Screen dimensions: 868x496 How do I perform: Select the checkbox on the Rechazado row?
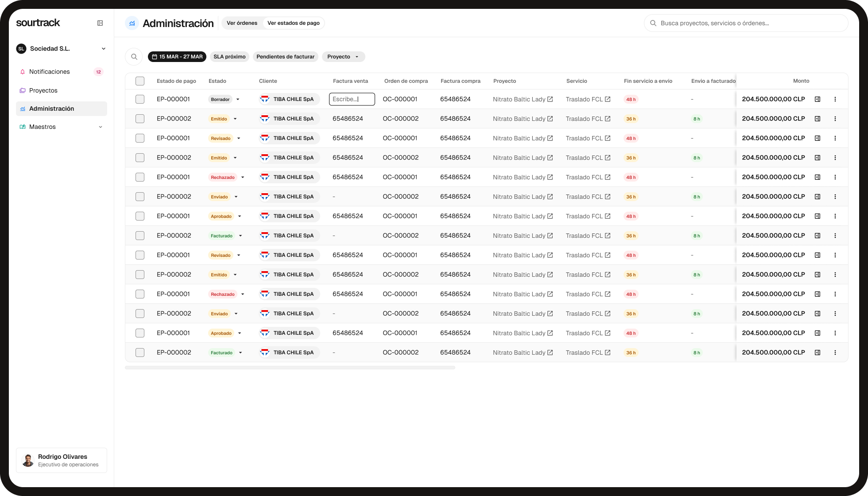tap(140, 177)
